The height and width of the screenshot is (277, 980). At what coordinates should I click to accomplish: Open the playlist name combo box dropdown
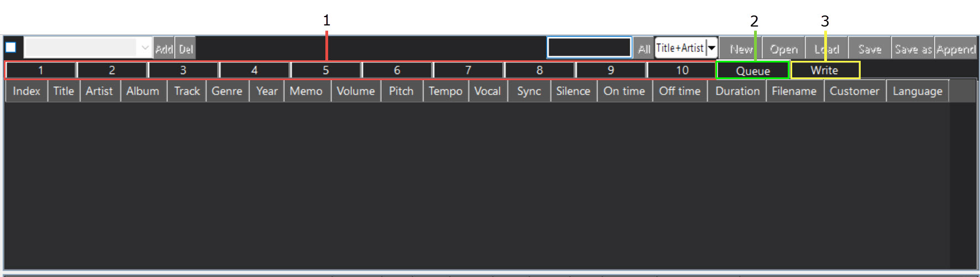(145, 48)
